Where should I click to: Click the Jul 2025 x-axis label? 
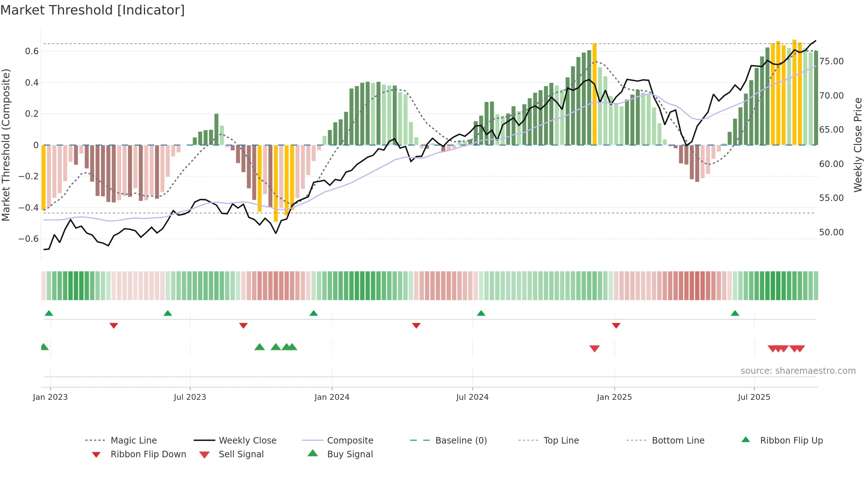[x=754, y=397]
